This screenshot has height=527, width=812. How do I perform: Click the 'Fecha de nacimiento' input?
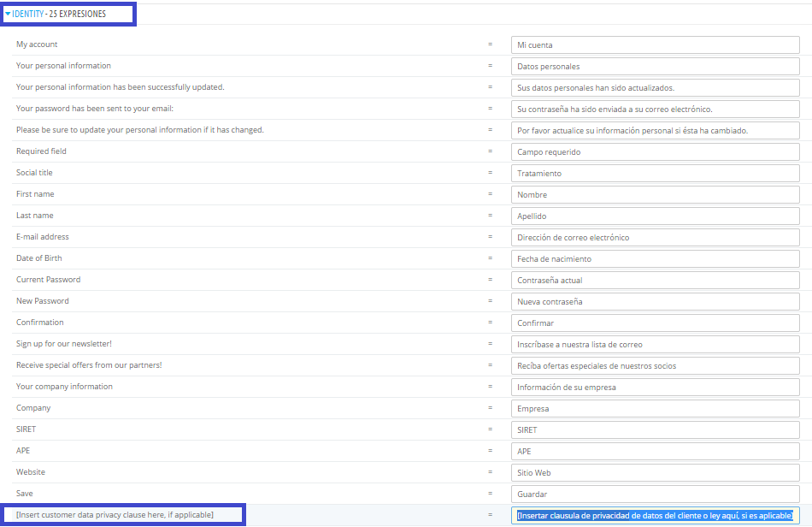point(655,258)
